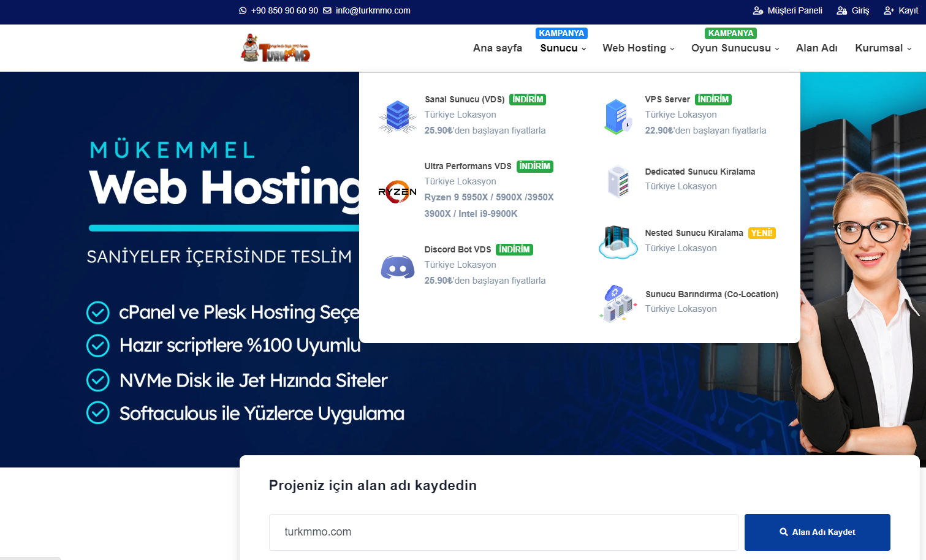Open the Alan Adı menu item
Image resolution: width=926 pixels, height=560 pixels.
(817, 48)
